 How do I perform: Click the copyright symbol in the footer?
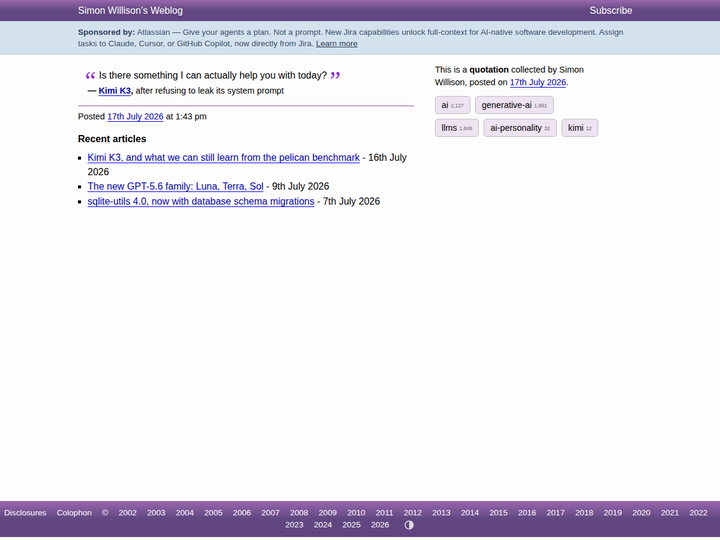(x=105, y=513)
